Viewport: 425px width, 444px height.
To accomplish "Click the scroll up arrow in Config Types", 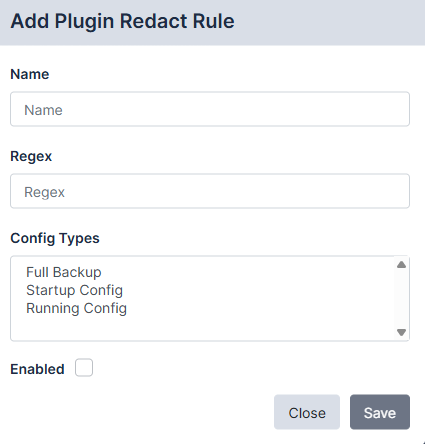I will click(x=401, y=265).
